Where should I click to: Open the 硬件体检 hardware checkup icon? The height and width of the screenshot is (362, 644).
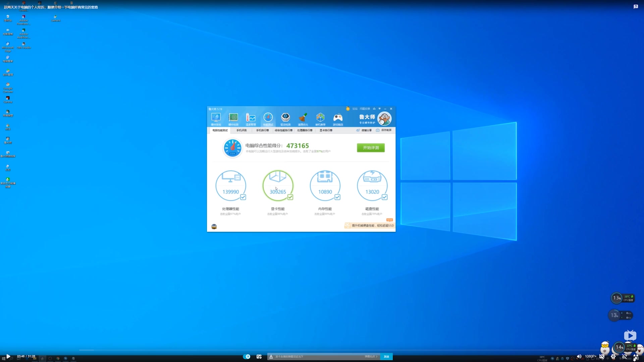coord(216,118)
